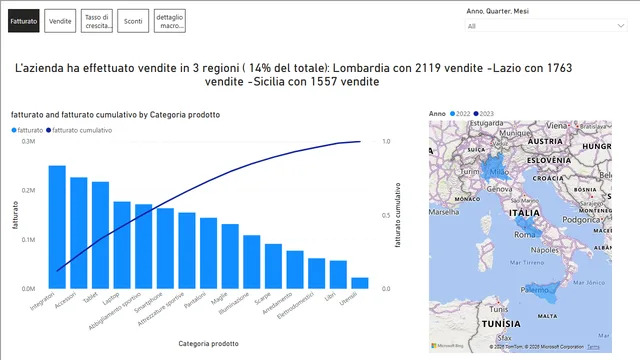Select the Libri bar
This screenshot has width=640, height=360.
click(338, 274)
